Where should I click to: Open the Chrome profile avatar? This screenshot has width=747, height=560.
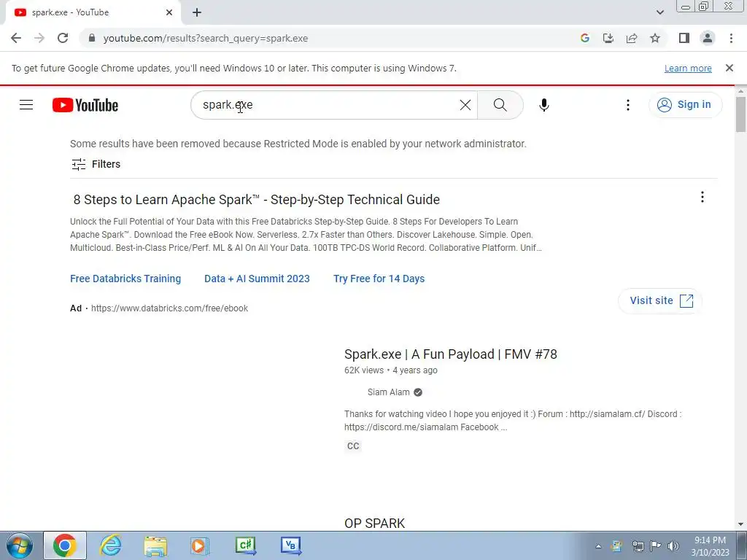click(708, 38)
